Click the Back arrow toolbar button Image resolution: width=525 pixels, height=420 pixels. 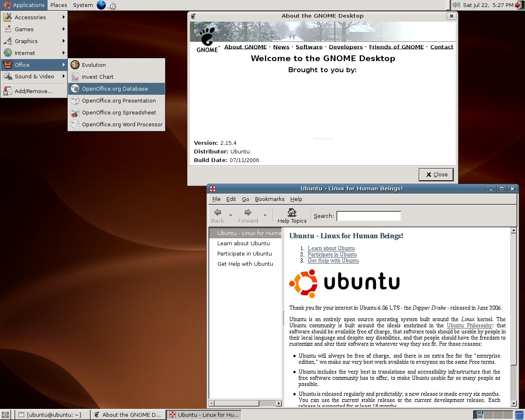217,216
